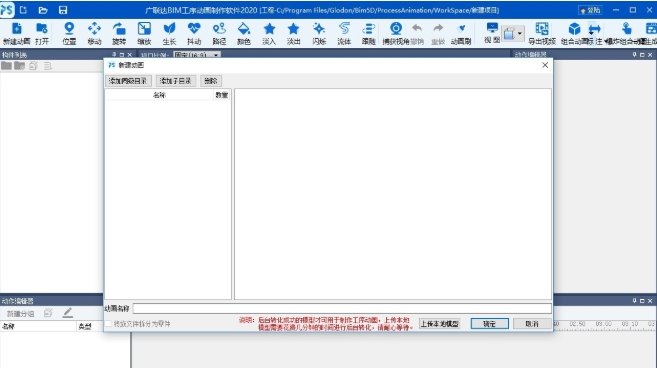
Task: Click the 新建分组 new group button
Action: (x=20, y=313)
